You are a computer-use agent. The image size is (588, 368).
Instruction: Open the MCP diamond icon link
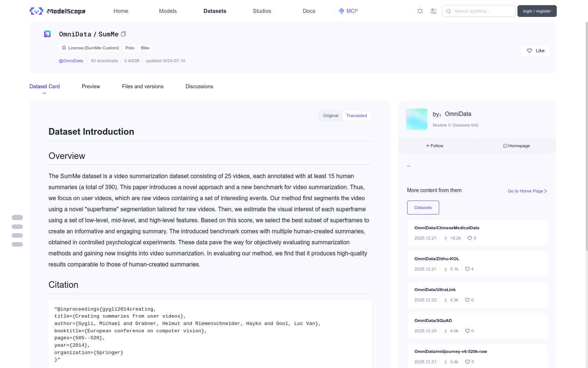[x=341, y=11]
